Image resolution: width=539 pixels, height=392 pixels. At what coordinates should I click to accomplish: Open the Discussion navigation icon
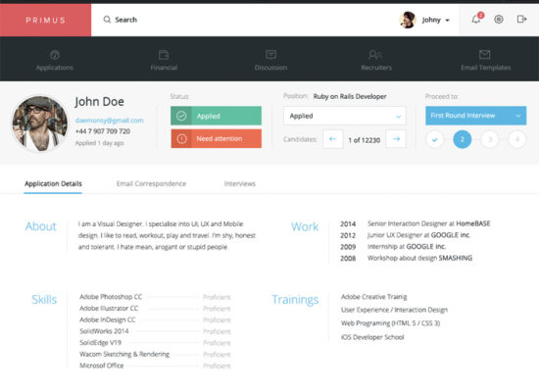pos(270,54)
